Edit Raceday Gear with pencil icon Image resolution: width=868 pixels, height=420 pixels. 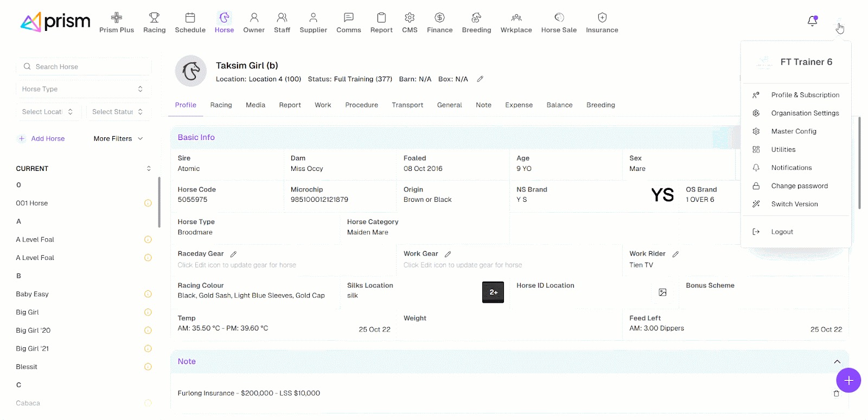(233, 254)
